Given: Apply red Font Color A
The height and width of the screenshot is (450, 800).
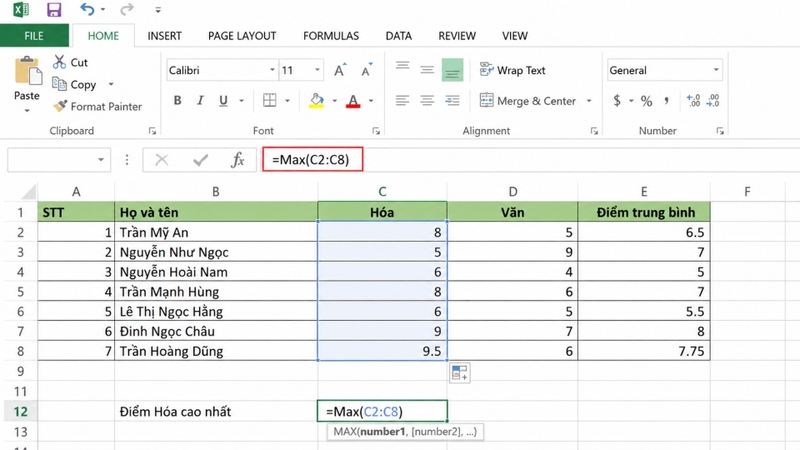Looking at the screenshot, I should tap(353, 101).
